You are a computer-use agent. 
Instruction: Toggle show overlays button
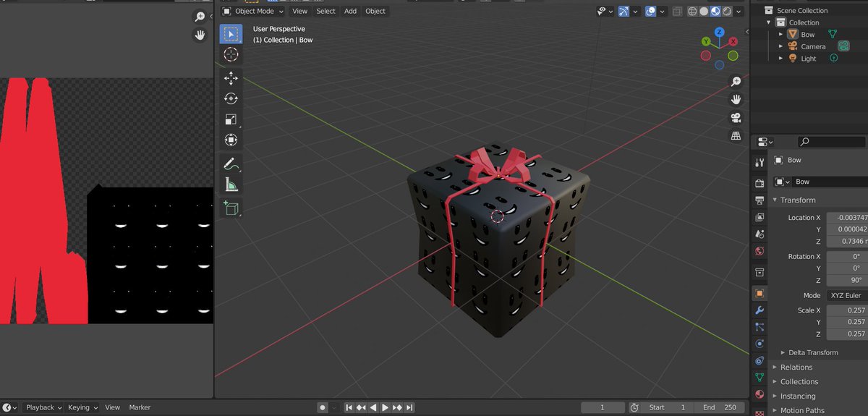click(650, 11)
